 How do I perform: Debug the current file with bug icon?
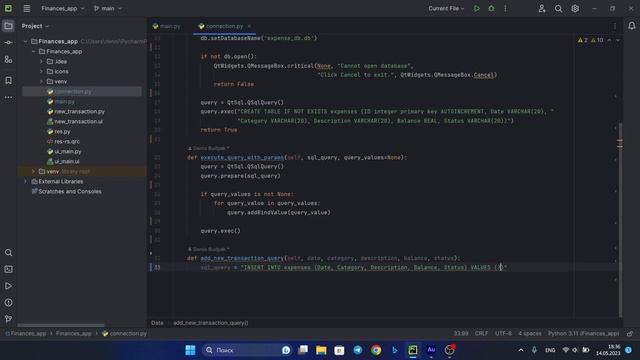pos(491,8)
